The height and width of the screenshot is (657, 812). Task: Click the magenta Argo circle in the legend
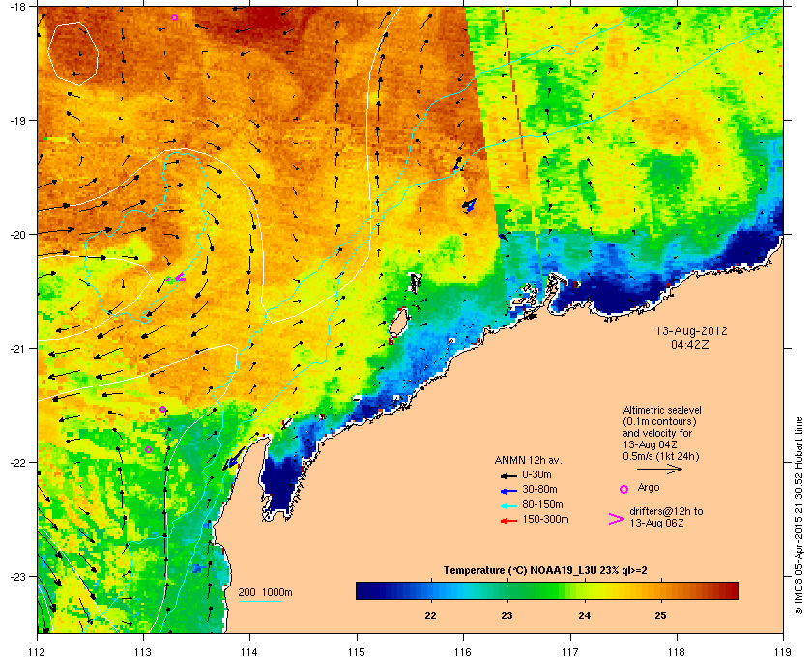tap(624, 489)
